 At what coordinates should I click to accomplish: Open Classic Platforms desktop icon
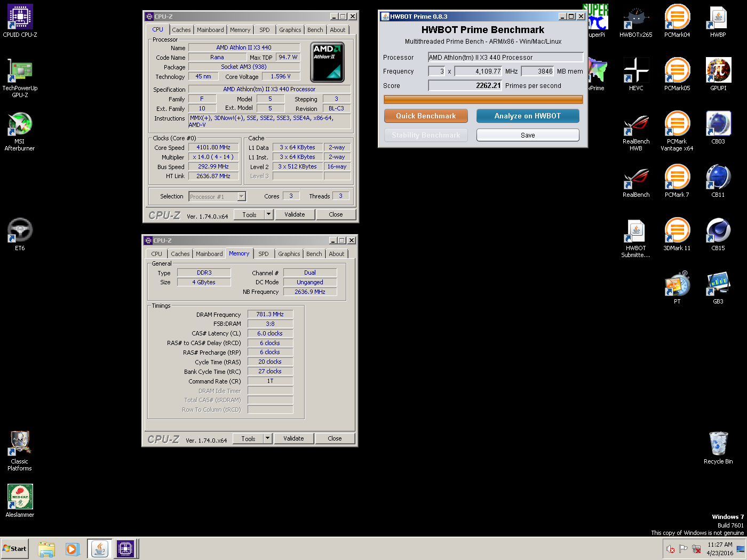[20, 451]
